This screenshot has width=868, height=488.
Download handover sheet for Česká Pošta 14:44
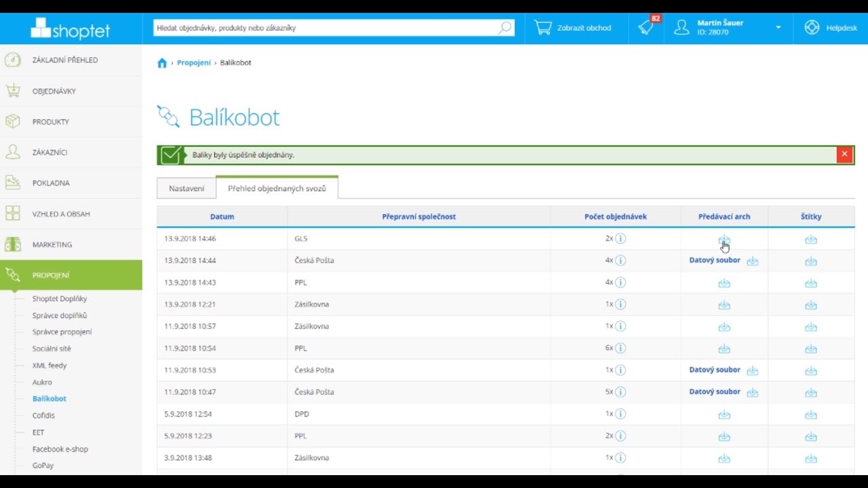pos(753,261)
